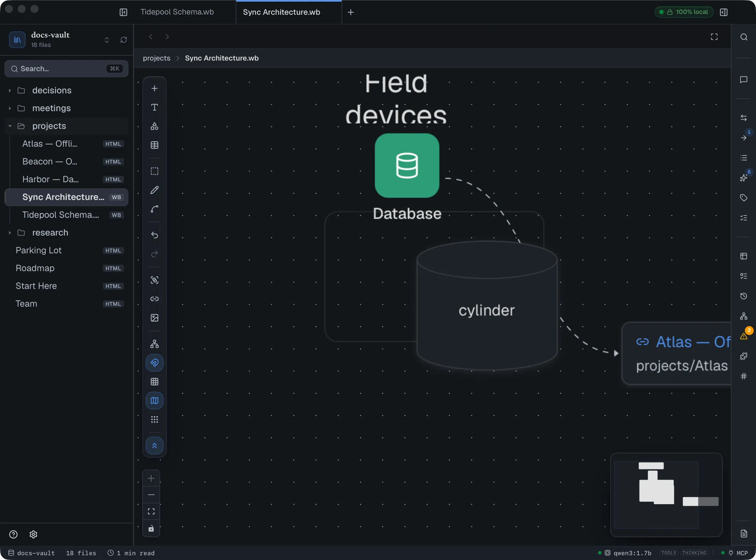Screen dimensions: 756x560
Task: Open the auto-layout hierarchy tool
Action: (154, 344)
